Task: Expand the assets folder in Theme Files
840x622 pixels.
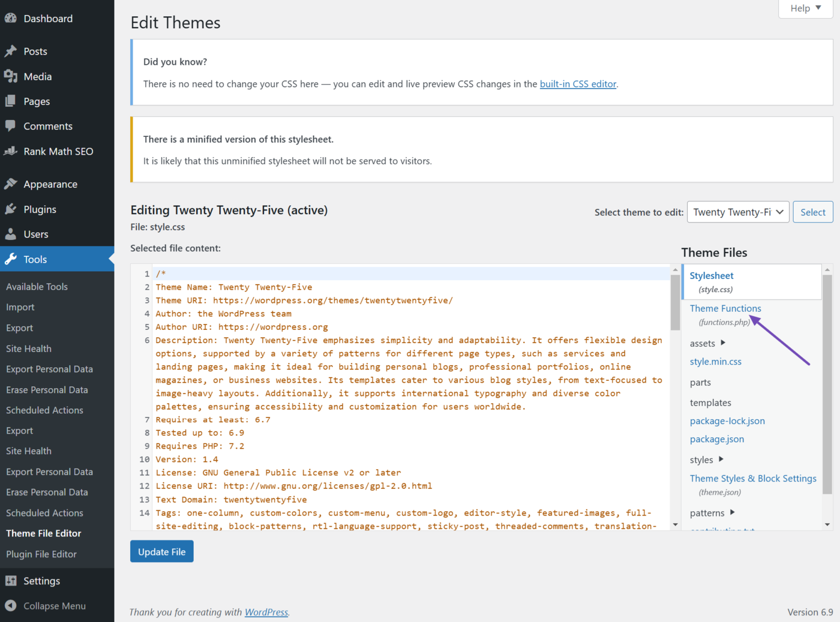Action: [x=707, y=342]
